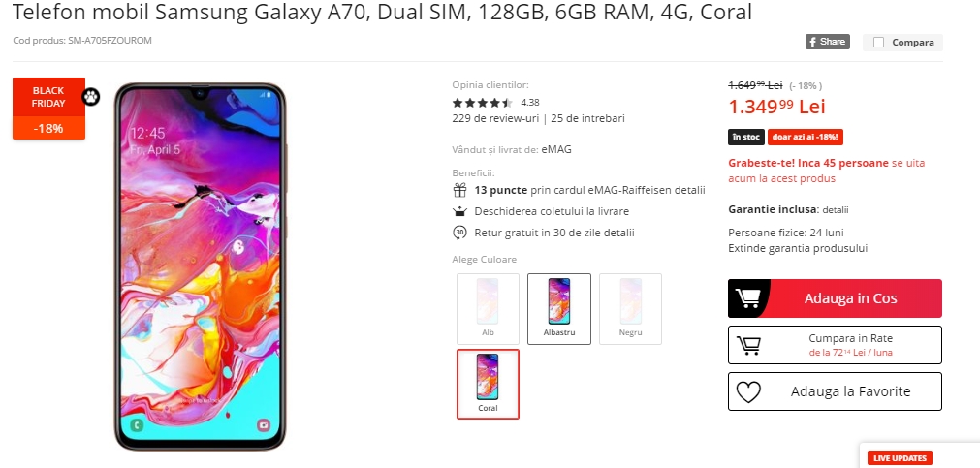Screen dimensions: 980x468
Task: Click the gift icon beside 13 puncte
Action: tap(460, 190)
